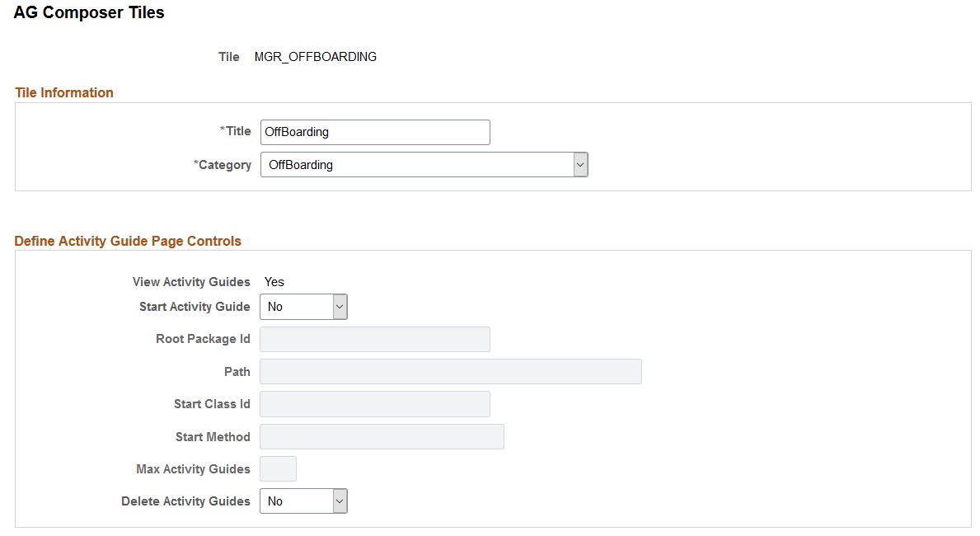The height and width of the screenshot is (536, 980).
Task: Open the Category dropdown
Action: pos(424,165)
